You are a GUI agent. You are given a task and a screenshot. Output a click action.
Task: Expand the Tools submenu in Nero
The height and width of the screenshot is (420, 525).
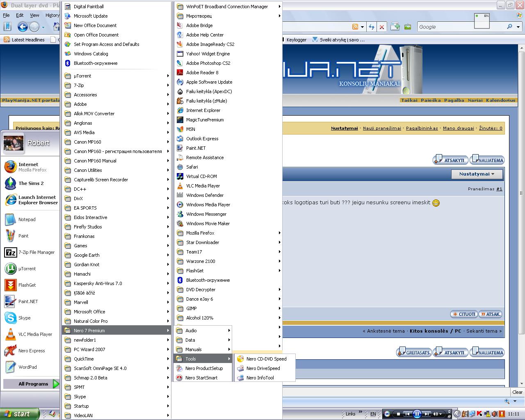(x=203, y=359)
